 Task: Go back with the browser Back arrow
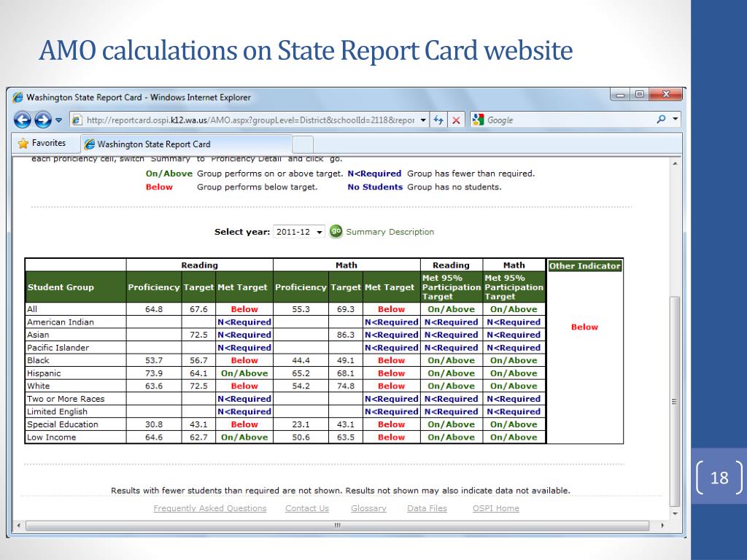23,120
